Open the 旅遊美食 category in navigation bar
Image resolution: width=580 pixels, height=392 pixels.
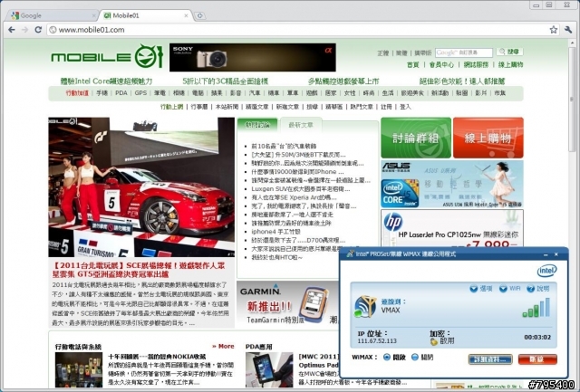pyautogui.click(x=412, y=93)
